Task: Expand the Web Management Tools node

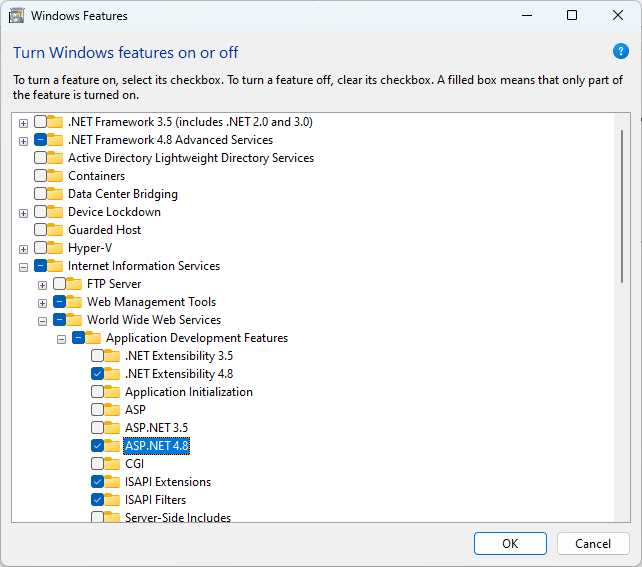Action: pos(42,302)
